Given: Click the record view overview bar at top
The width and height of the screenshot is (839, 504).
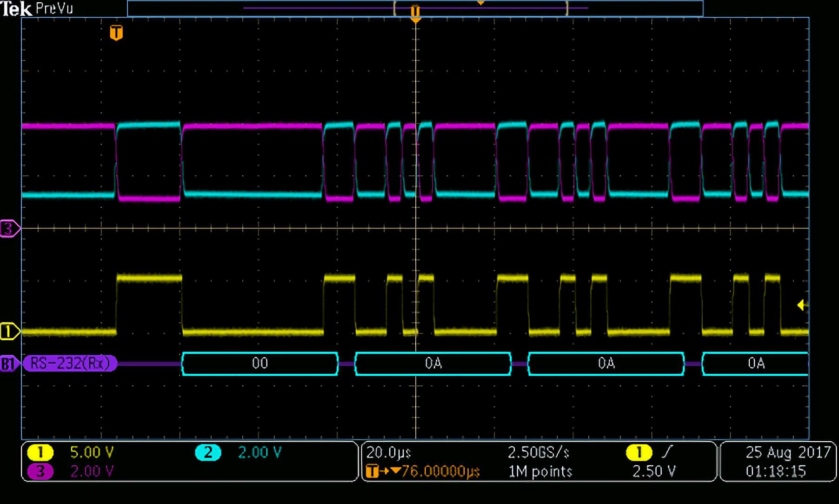Looking at the screenshot, I should 415,8.
